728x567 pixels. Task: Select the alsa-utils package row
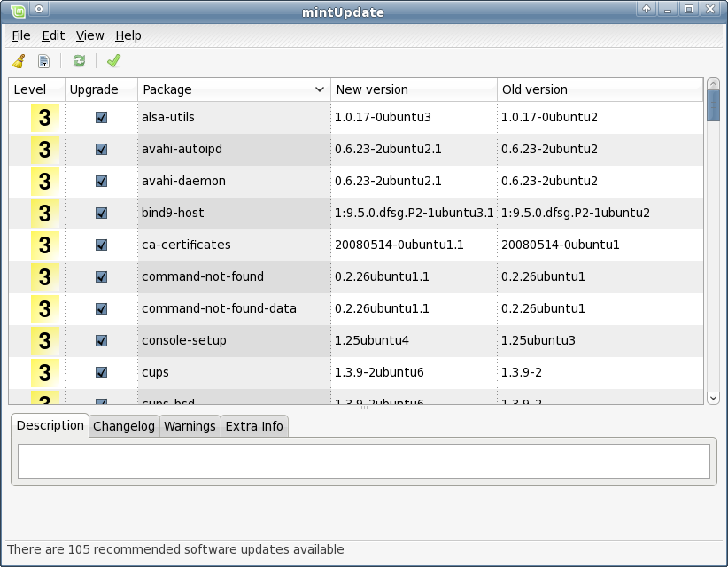point(356,118)
